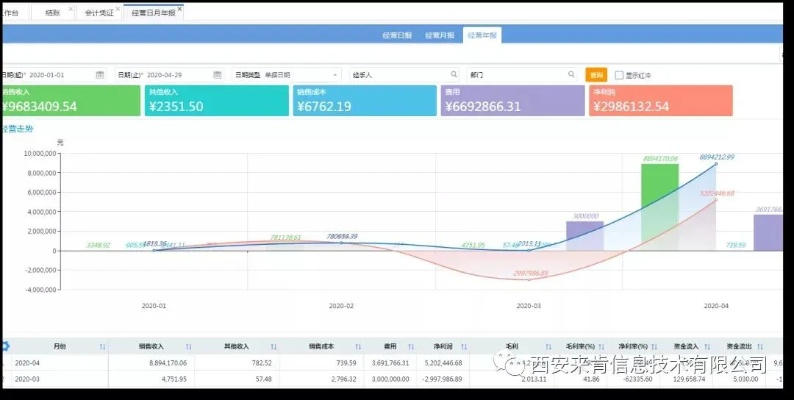Viewport: 794px width, 400px height.
Task: Sort table by 费用 column
Action: tap(411, 346)
